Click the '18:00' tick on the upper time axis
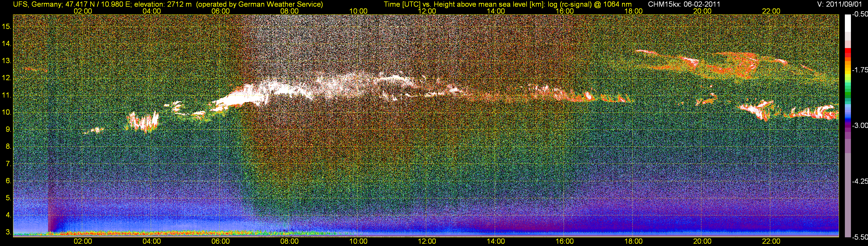This screenshot has width=868, height=246. click(633, 11)
